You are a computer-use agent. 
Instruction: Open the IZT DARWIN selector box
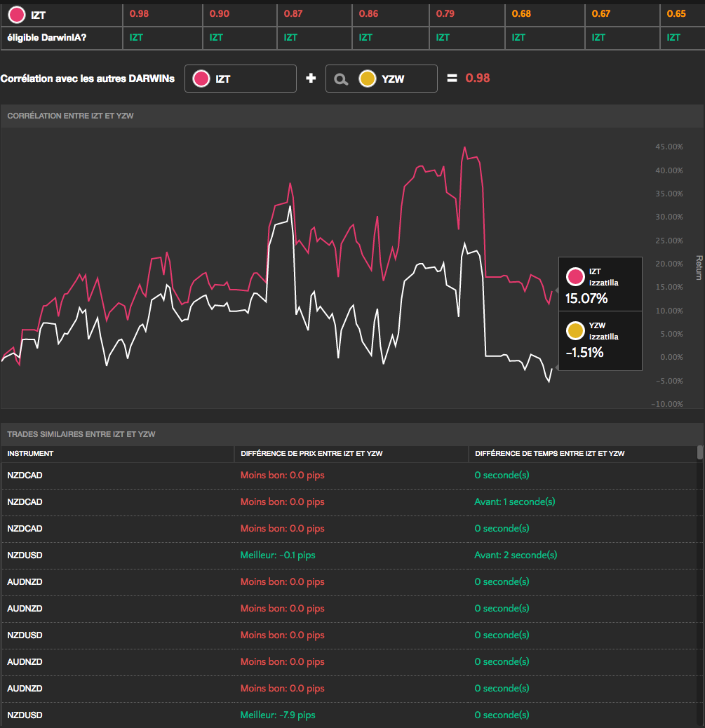tap(241, 79)
